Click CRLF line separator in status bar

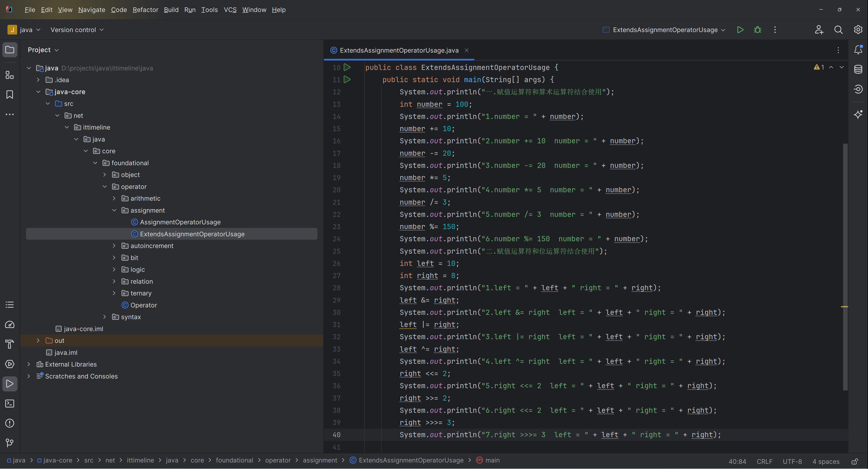(765, 461)
